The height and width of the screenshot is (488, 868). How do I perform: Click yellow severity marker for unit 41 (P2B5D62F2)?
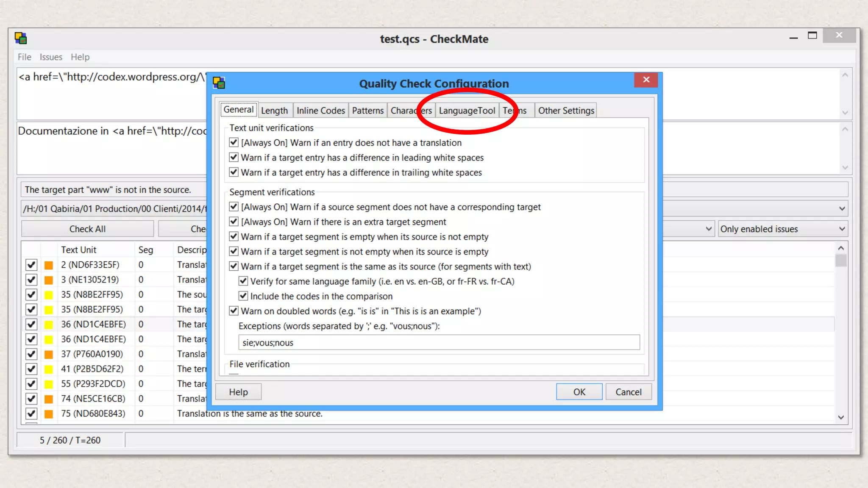coord(49,369)
